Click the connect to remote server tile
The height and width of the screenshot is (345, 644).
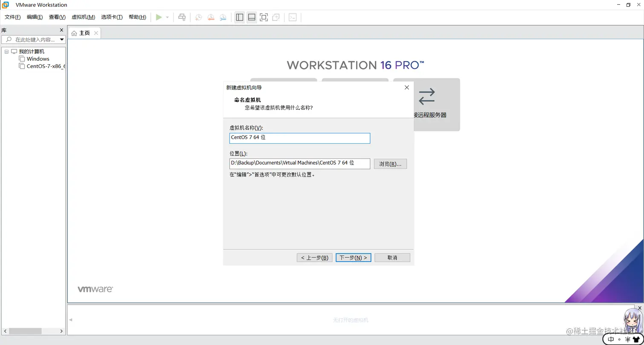coord(437,104)
